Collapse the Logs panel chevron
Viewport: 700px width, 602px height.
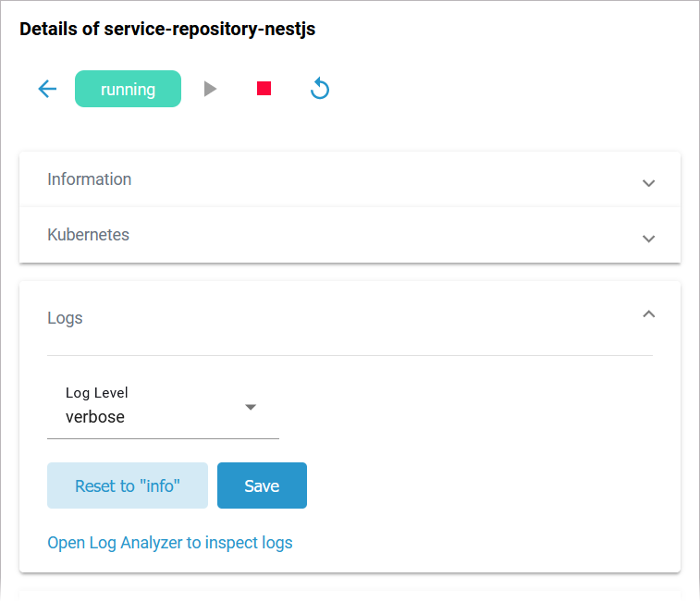(x=648, y=315)
